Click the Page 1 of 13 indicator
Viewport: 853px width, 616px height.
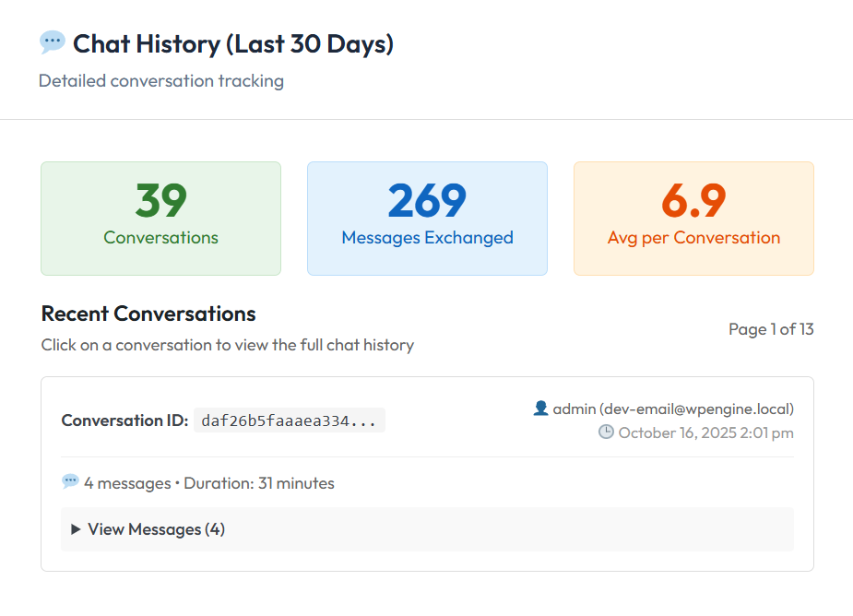point(771,329)
